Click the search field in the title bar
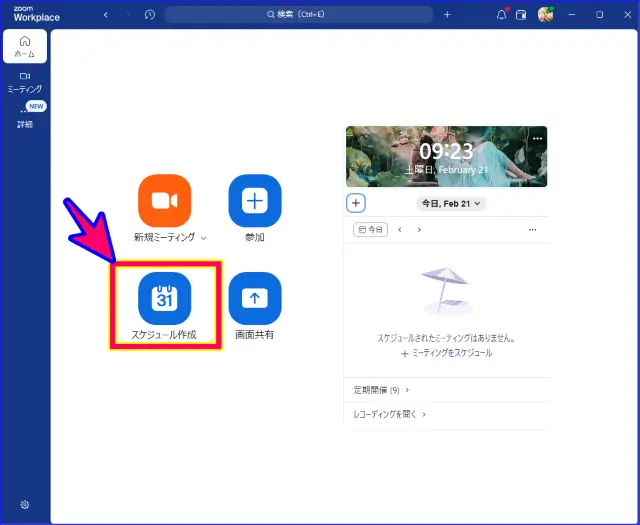 [x=298, y=15]
